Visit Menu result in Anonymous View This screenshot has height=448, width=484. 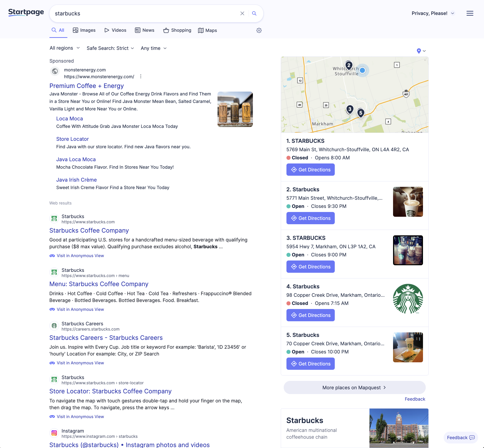point(77,309)
